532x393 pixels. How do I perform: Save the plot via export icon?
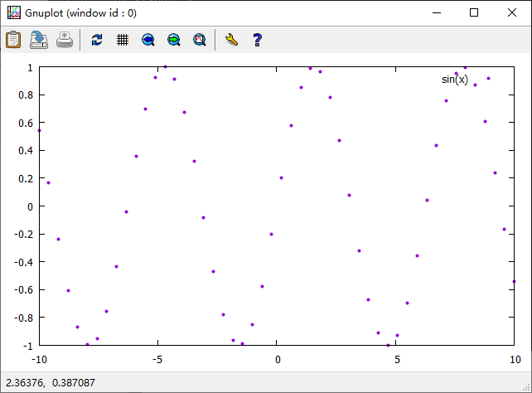(x=39, y=40)
